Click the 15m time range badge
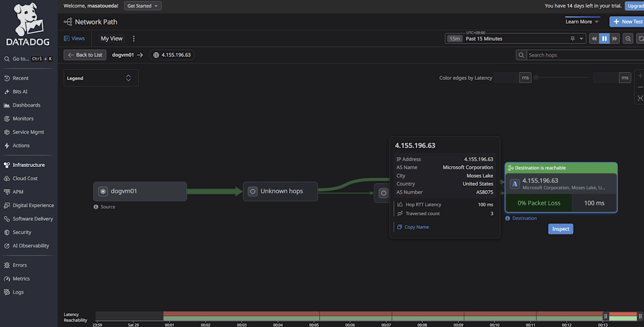 click(x=455, y=39)
